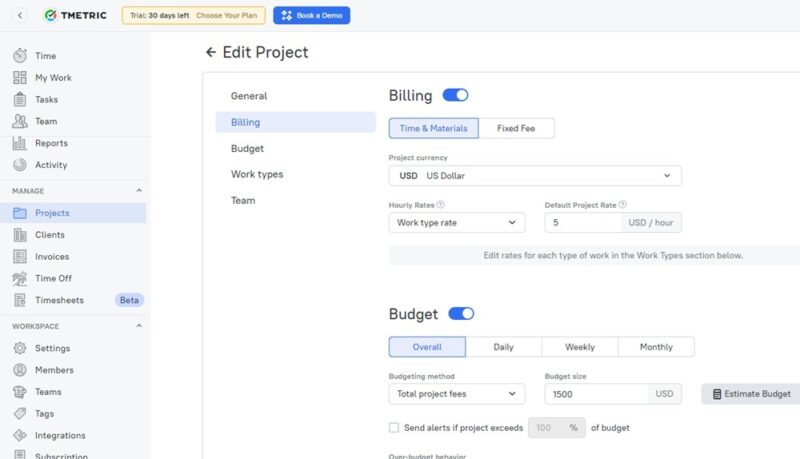Open the Tasks clipboard icon
This screenshot has height=459, width=800.
pyautogui.click(x=20, y=99)
